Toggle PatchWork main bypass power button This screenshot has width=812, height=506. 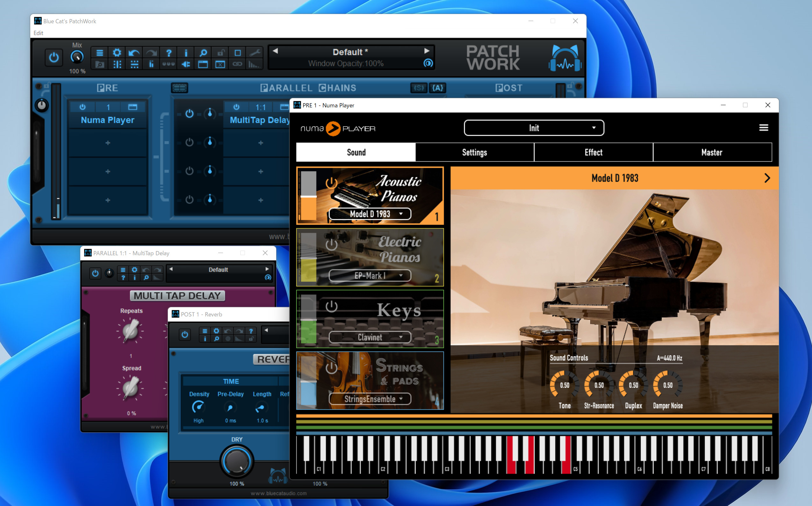click(x=54, y=58)
